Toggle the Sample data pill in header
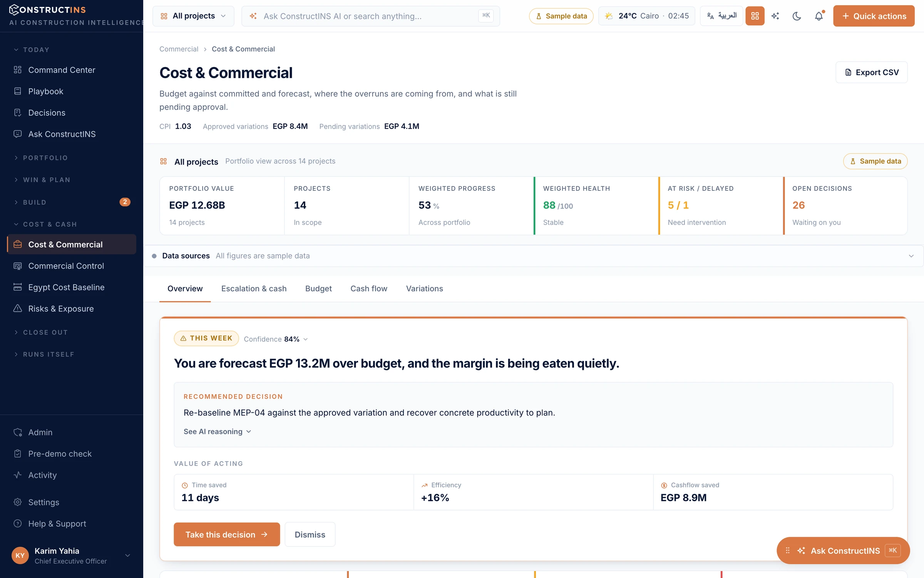Image resolution: width=924 pixels, height=578 pixels. tap(561, 16)
